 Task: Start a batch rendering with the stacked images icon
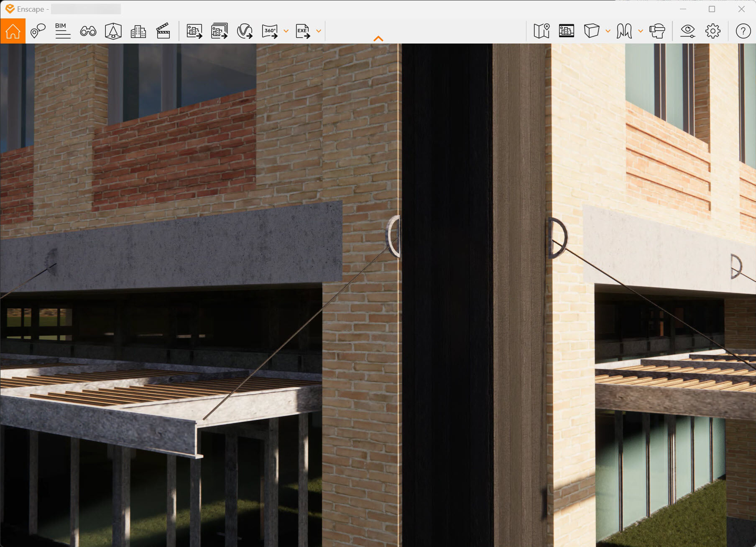click(219, 31)
